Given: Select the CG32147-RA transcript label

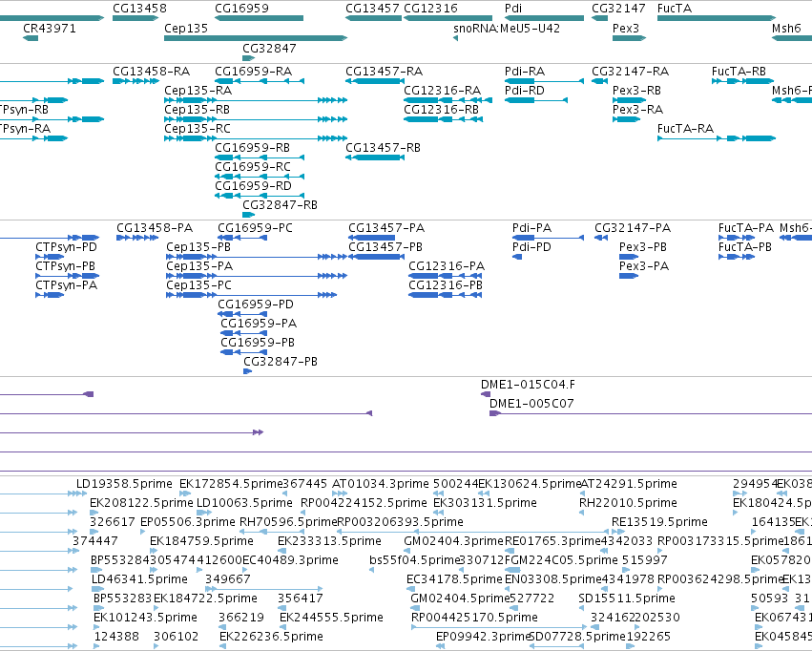Looking at the screenshot, I should 631,71.
